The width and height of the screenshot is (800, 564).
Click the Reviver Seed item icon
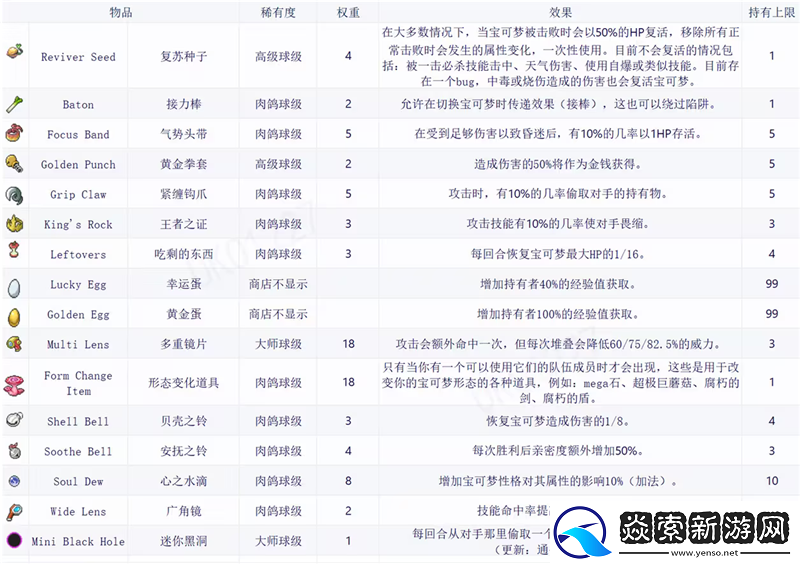[15, 51]
